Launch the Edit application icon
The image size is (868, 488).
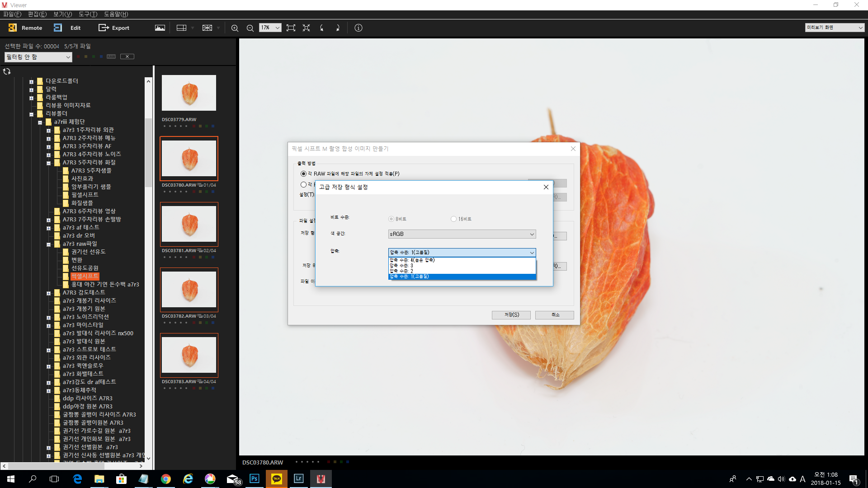pyautogui.click(x=58, y=28)
